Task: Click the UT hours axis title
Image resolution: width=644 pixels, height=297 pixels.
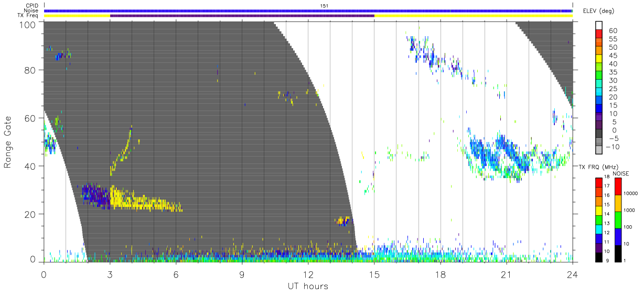Action: 308,286
